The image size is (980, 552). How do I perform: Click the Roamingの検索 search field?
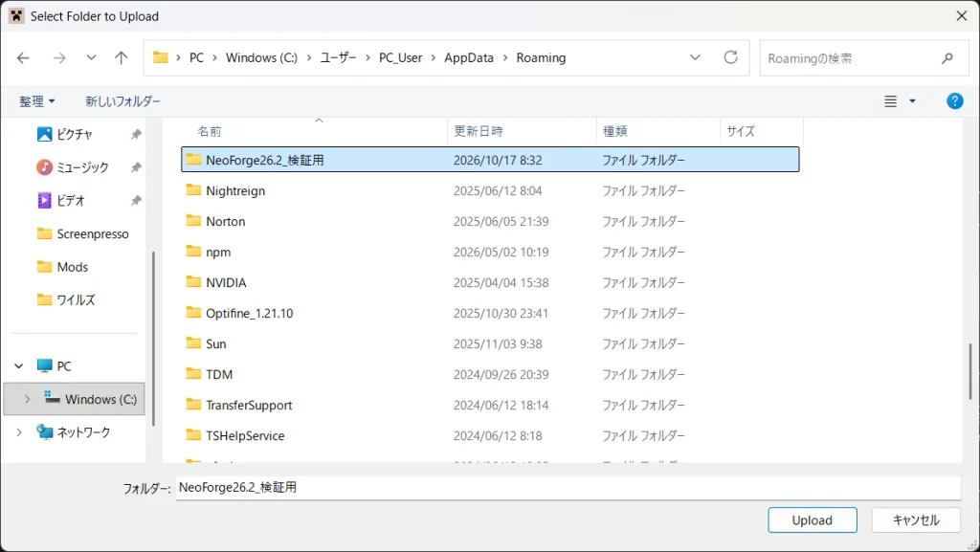click(x=864, y=58)
